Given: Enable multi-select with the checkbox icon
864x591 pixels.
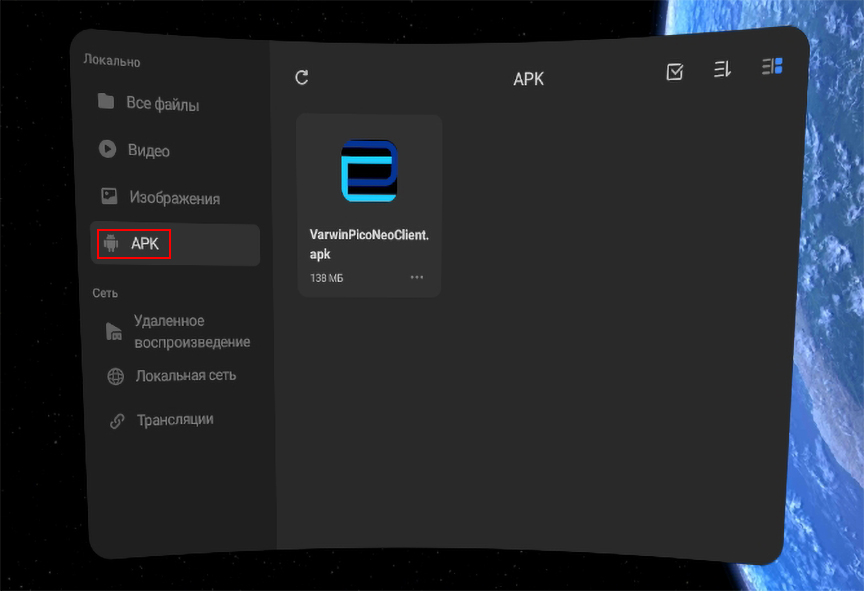Looking at the screenshot, I should pos(675,72).
